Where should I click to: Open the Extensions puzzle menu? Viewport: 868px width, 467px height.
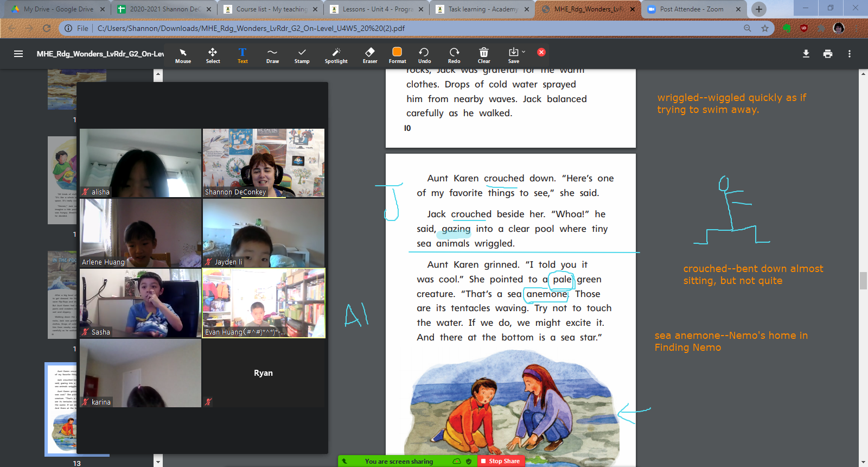coord(821,28)
